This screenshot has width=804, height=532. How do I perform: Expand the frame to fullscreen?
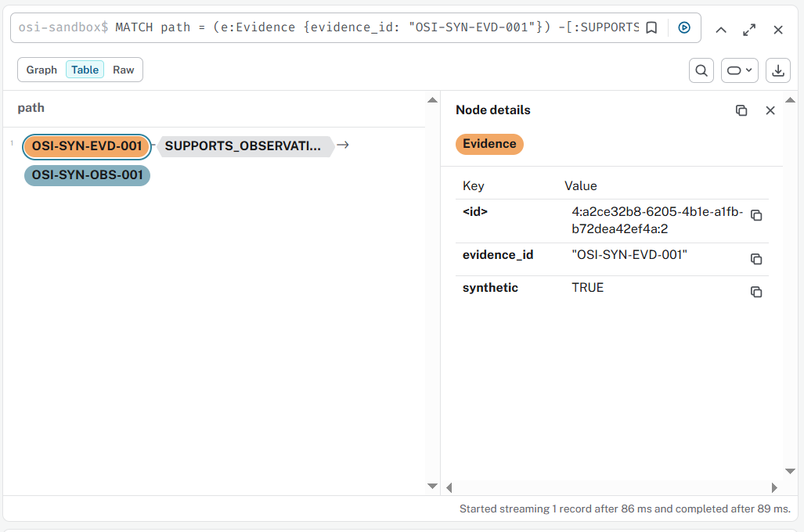(x=749, y=30)
